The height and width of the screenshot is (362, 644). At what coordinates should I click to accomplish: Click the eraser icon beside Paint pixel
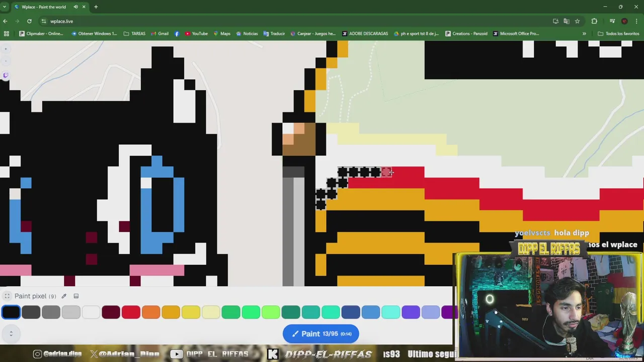tap(76, 296)
